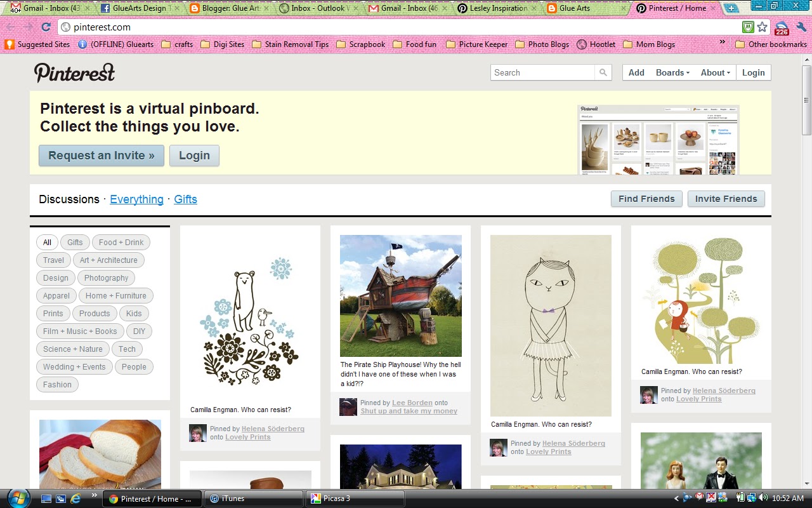Reload the page with the refresh icon

tap(46, 27)
